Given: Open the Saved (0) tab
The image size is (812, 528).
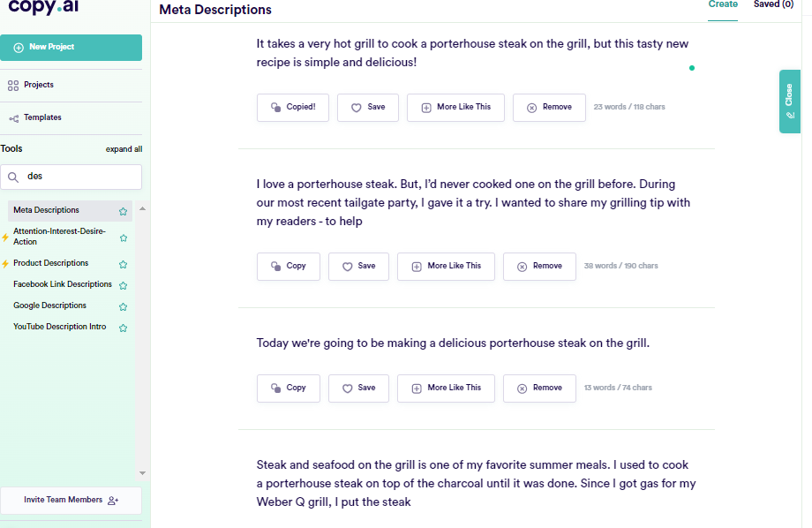Looking at the screenshot, I should click(x=773, y=5).
